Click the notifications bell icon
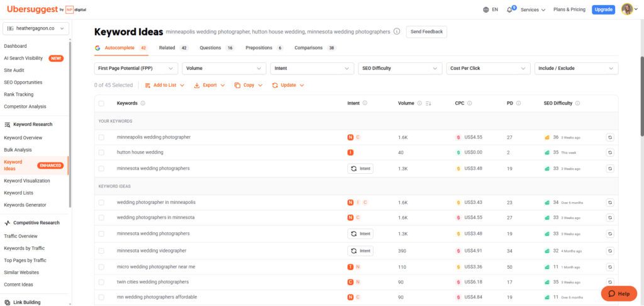This screenshot has height=306, width=644. (510, 9)
